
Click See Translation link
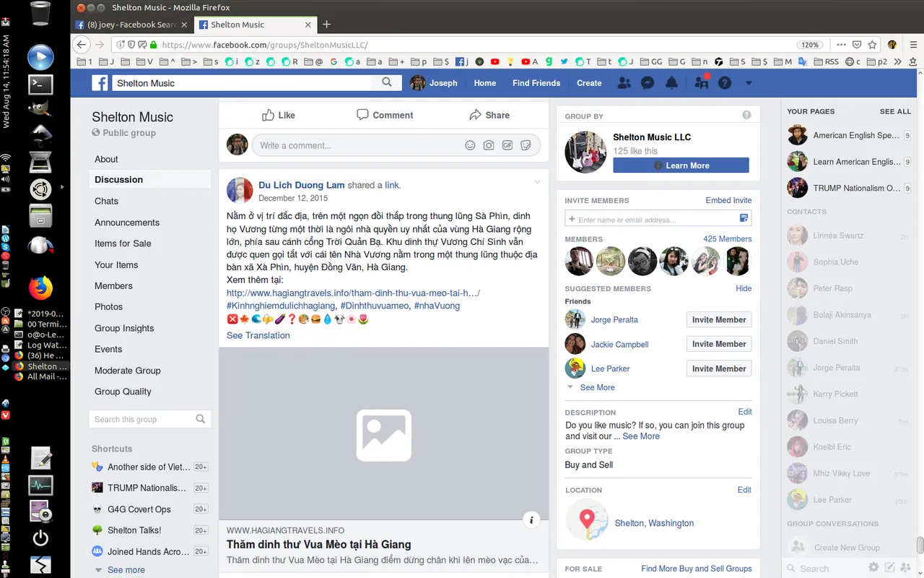coord(258,335)
